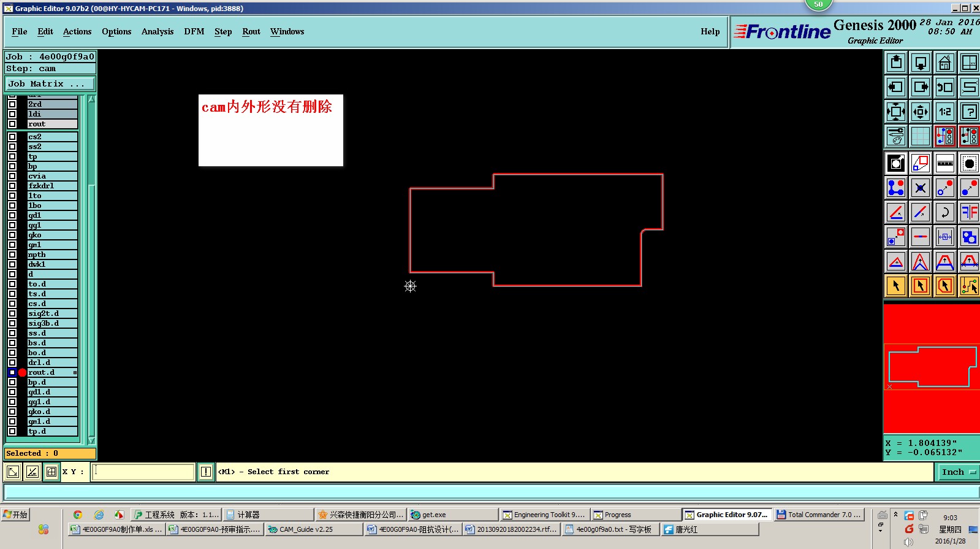Image resolution: width=980 pixels, height=549 pixels.
Task: Click the home view house icon
Action: point(945,63)
